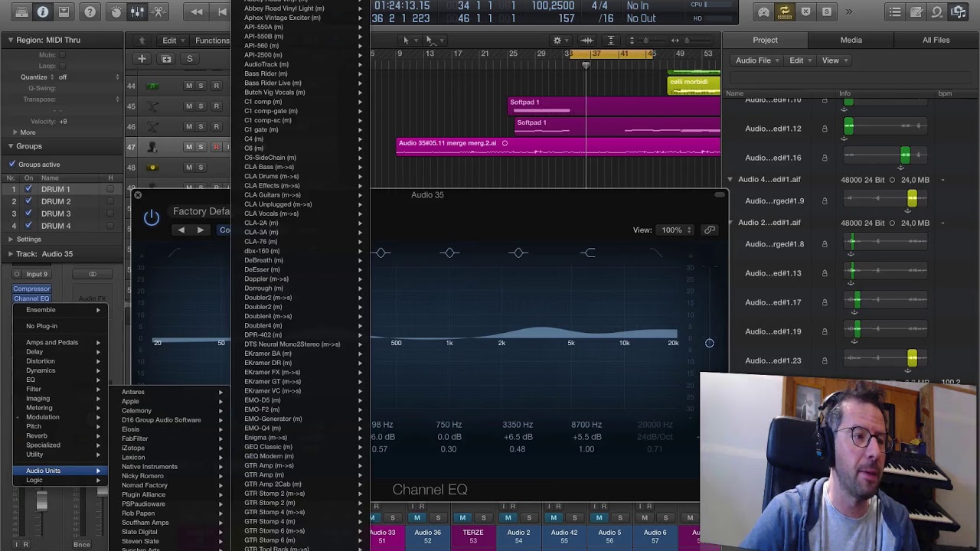Toggle waveform zoom button

587,41
